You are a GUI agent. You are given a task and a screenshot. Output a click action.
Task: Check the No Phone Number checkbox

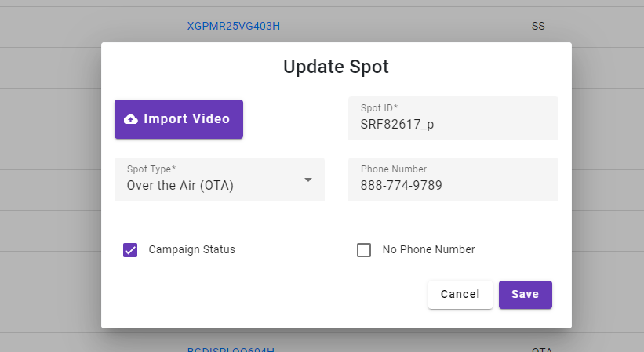(364, 250)
